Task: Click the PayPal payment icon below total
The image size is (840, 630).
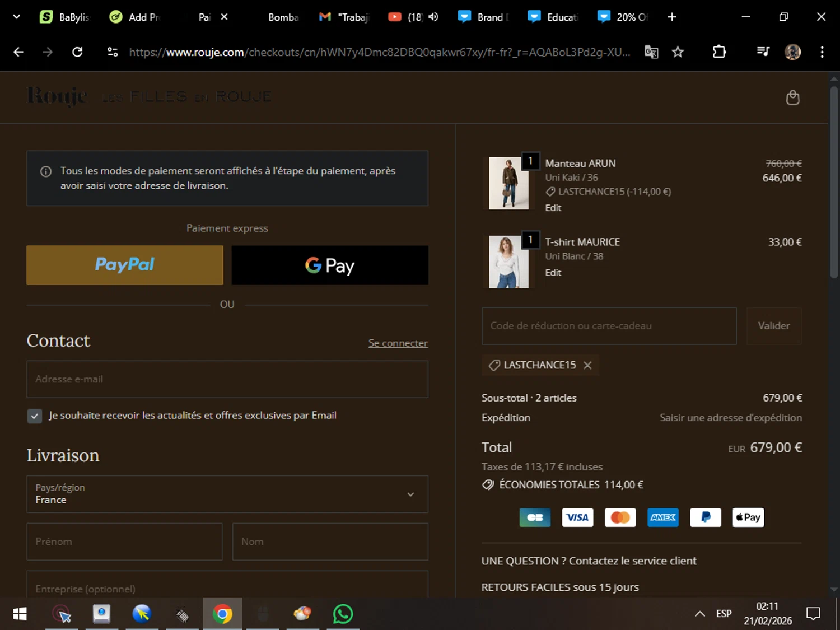Action: 705,517
